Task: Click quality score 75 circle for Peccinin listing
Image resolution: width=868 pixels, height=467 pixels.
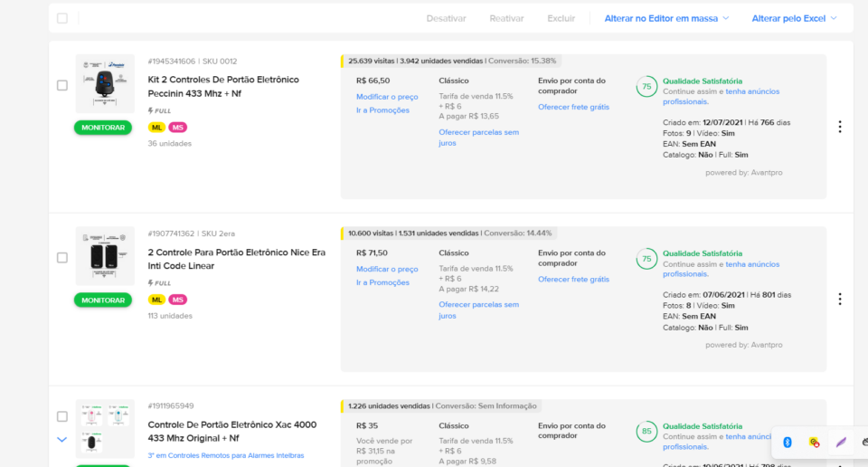Action: tap(646, 86)
